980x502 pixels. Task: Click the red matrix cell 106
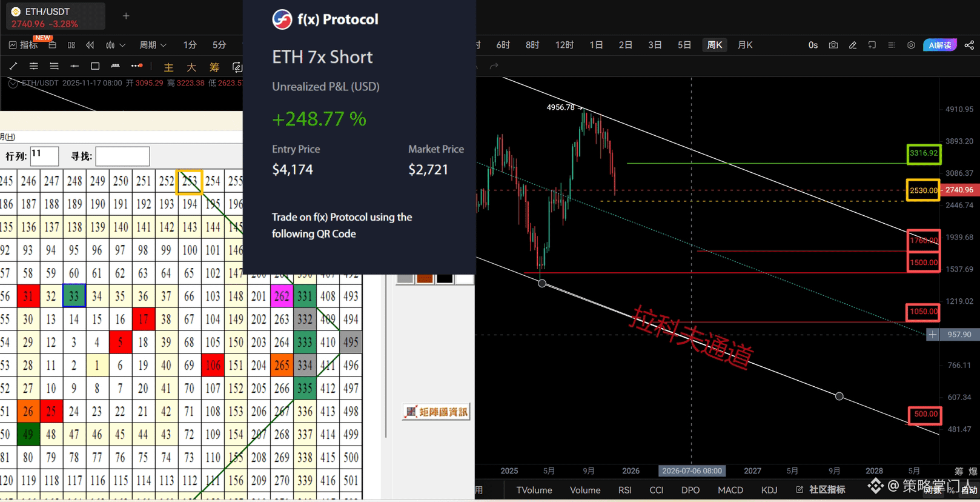coord(213,365)
